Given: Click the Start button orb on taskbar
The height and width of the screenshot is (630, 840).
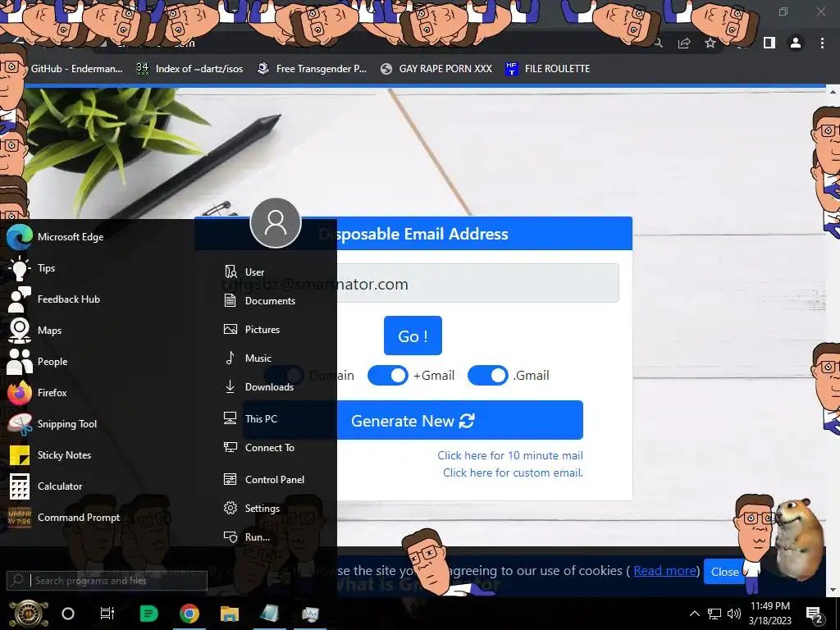Looking at the screenshot, I should 29,614.
